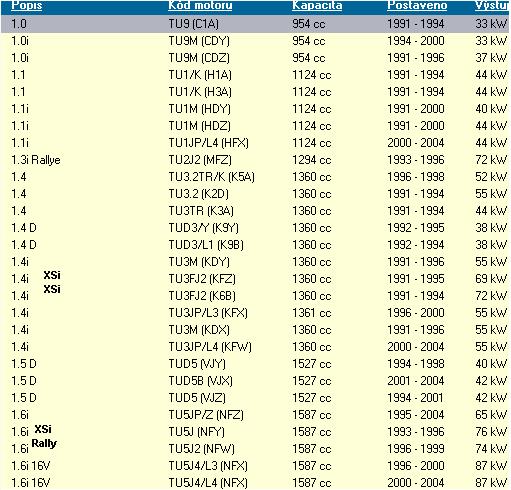Click the TU9 (C1A) engine code
The width and height of the screenshot is (511, 490).
[194, 24]
